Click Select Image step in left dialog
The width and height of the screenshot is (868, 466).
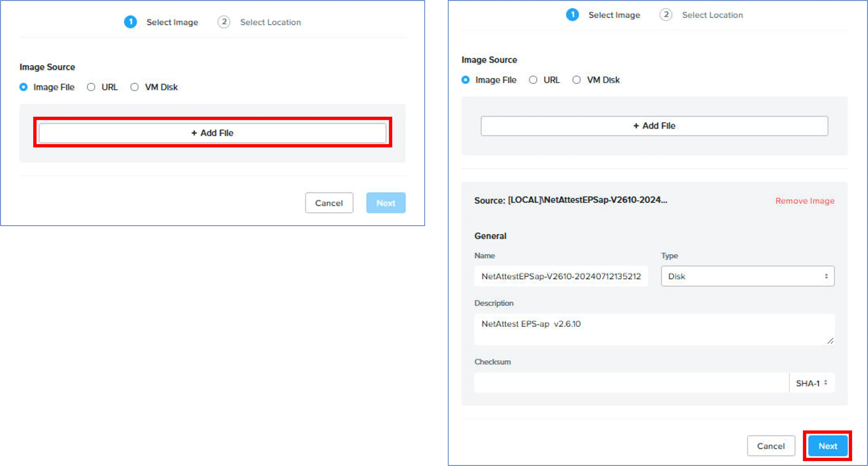pyautogui.click(x=172, y=22)
